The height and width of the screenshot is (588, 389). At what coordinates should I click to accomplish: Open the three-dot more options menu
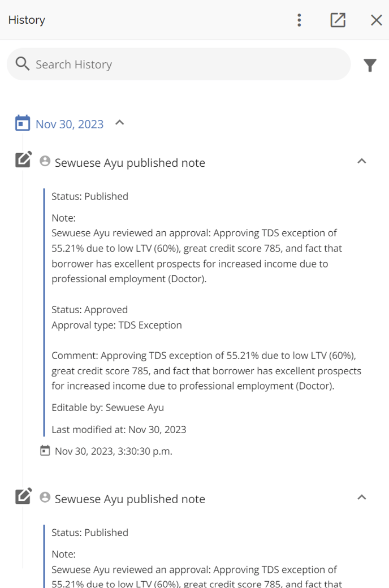pos(299,20)
